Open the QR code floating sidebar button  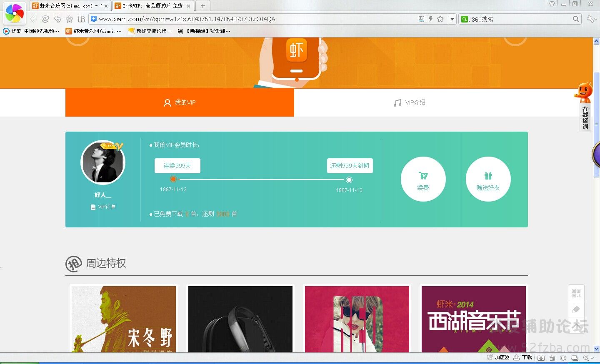[576, 293]
